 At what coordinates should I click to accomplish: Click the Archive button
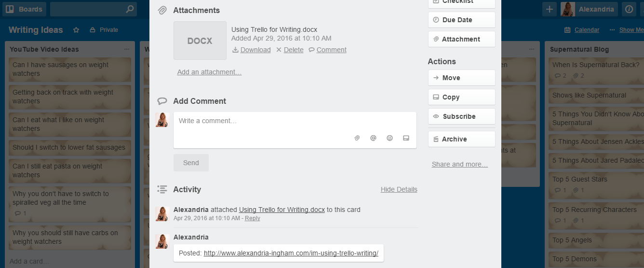pos(461,139)
